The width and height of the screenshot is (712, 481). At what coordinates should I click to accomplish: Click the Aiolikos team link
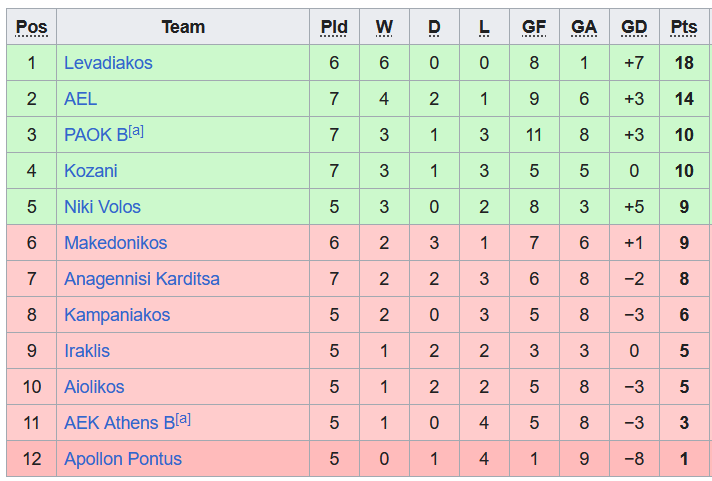(96, 387)
